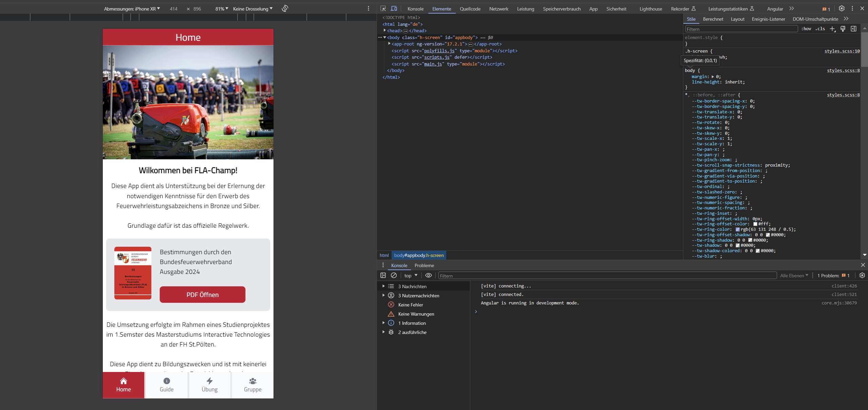
Task: Show the console sidebar toggle icon
Action: click(x=383, y=275)
